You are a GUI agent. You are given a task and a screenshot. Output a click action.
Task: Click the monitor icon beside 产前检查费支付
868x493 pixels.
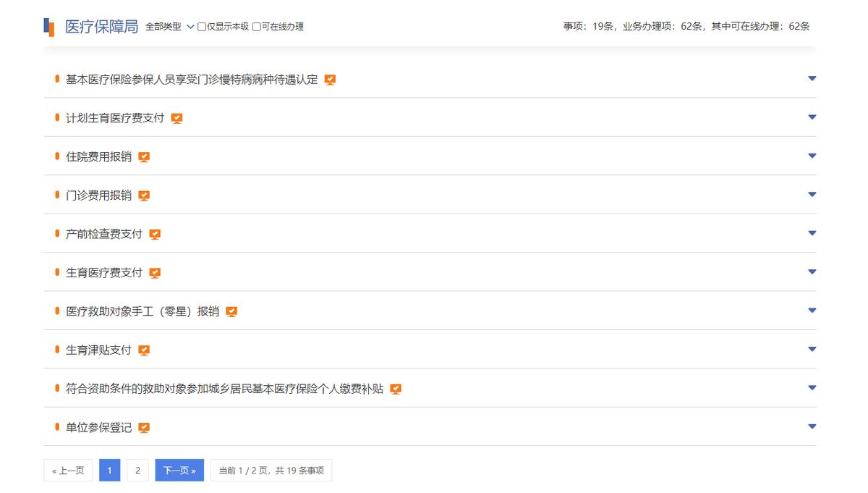click(x=155, y=234)
